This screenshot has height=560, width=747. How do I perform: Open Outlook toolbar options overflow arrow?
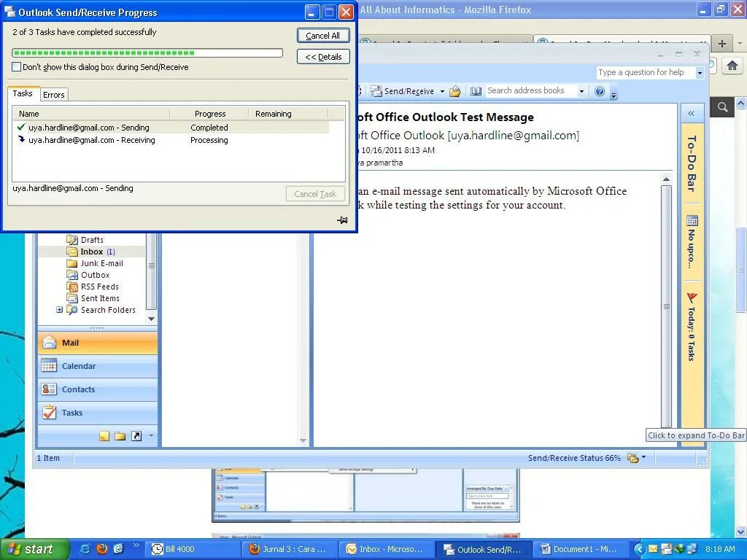pos(614,95)
